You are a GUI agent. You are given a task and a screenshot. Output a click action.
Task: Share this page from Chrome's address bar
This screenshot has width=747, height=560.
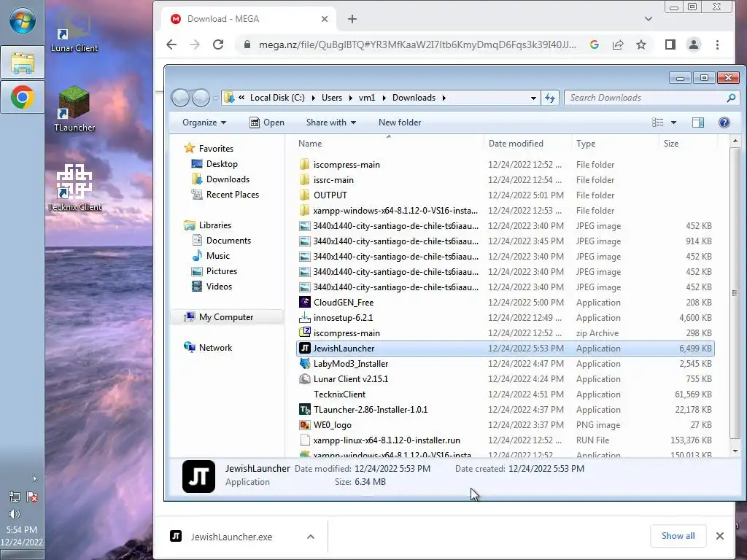618,44
